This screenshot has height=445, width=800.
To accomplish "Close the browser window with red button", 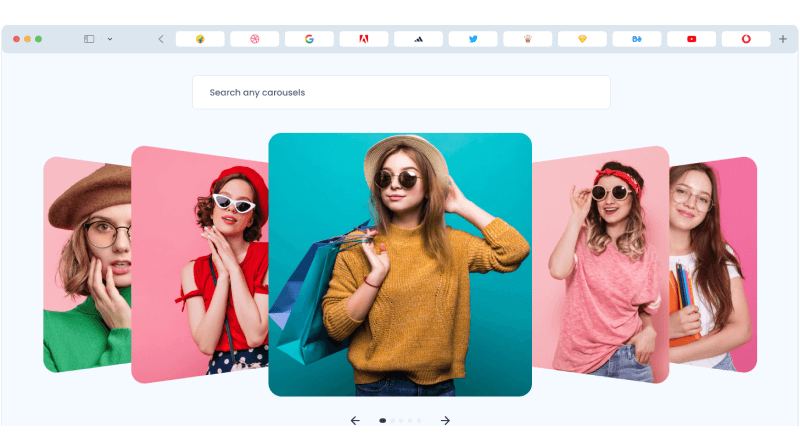I will 16,39.
